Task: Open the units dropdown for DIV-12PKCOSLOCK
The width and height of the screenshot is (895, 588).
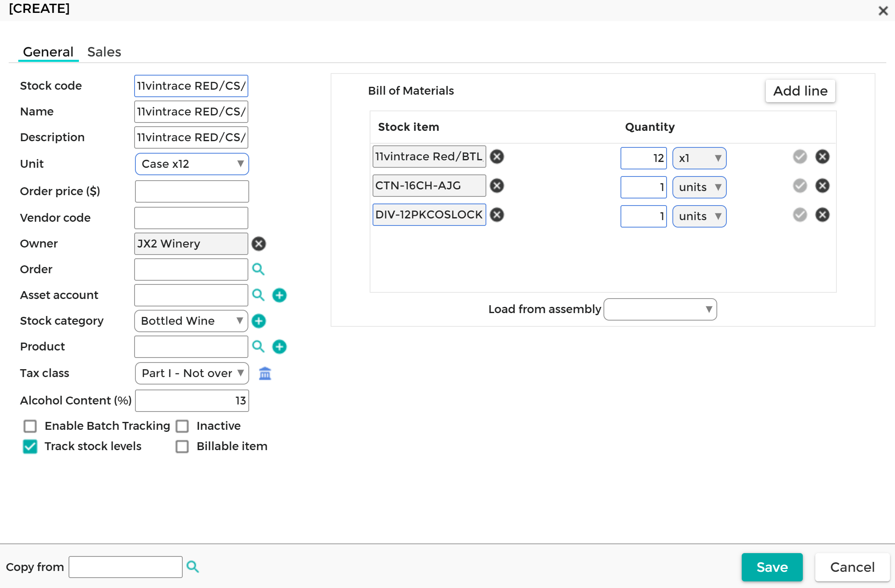Action: (x=699, y=216)
